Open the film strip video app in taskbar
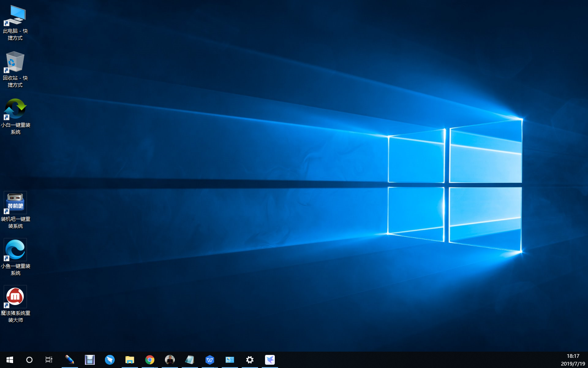Image resolution: width=588 pixels, height=368 pixels. (90, 360)
